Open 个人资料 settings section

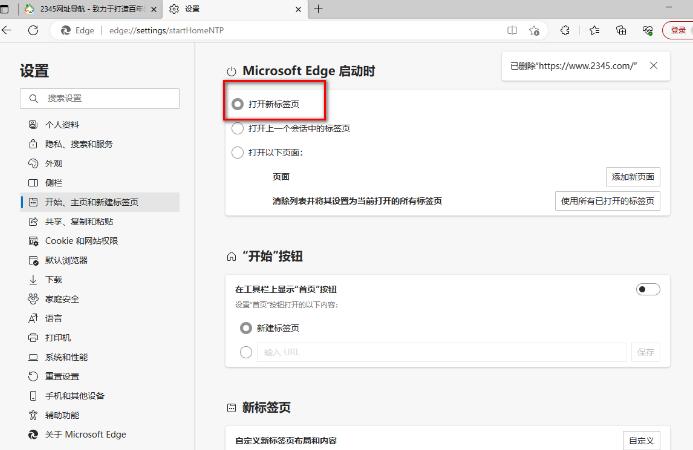click(x=100, y=125)
